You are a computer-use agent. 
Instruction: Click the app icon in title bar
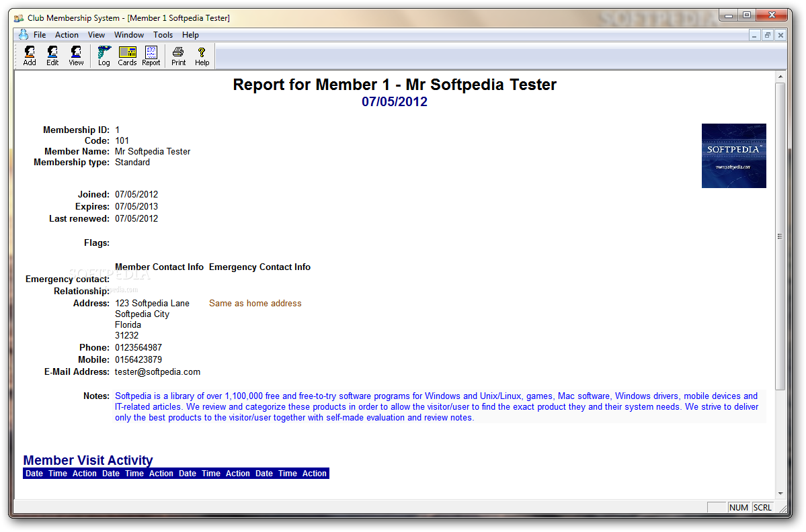pyautogui.click(x=19, y=18)
